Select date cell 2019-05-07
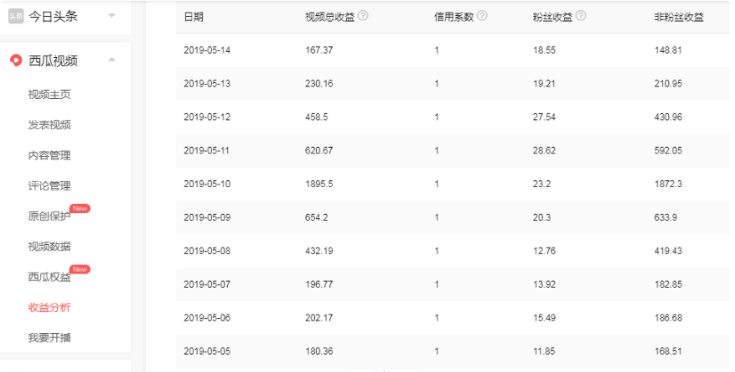 207,284
